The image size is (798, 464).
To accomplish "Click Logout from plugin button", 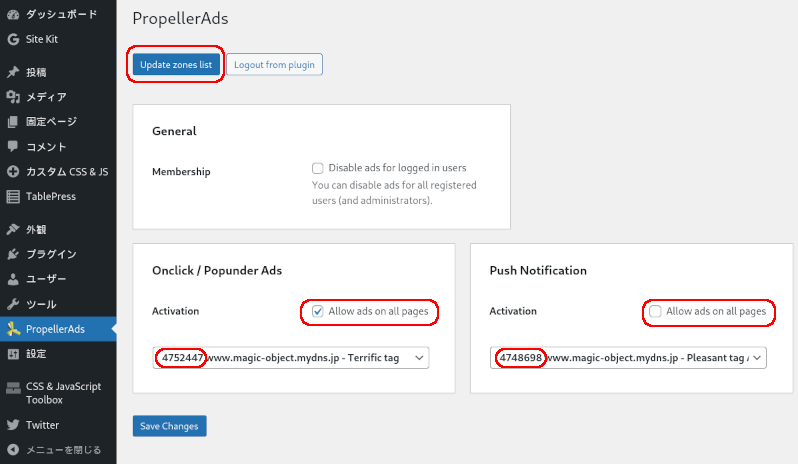I will [274, 65].
